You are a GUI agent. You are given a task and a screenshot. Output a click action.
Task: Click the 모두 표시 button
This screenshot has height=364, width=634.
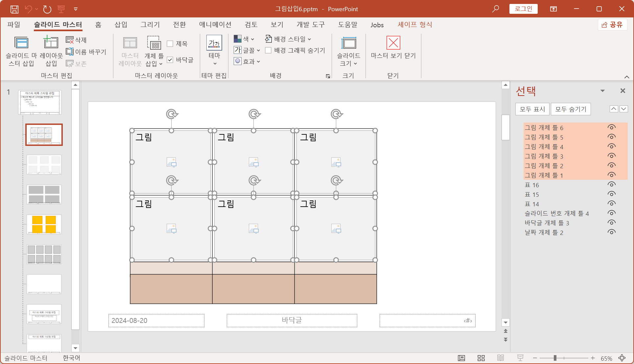[532, 109]
